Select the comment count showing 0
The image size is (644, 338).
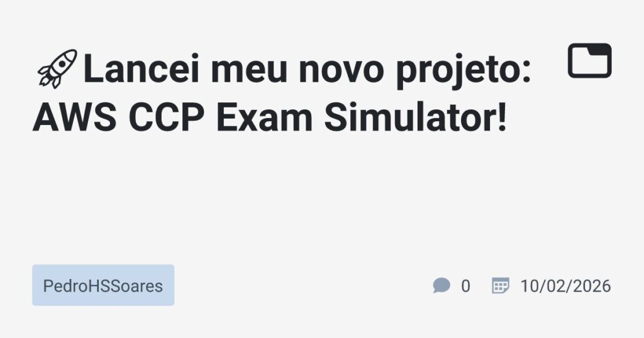[x=465, y=286]
